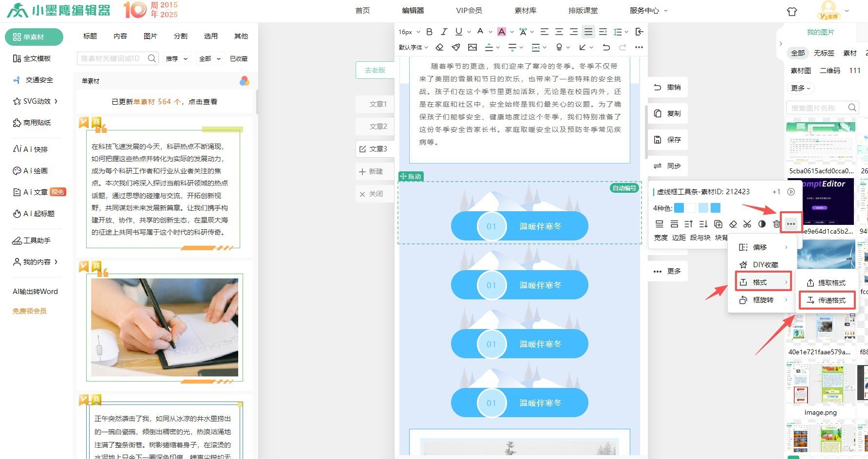
Task: Click the scissors cut icon in the 虚线框 toolbar
Action: [747, 224]
